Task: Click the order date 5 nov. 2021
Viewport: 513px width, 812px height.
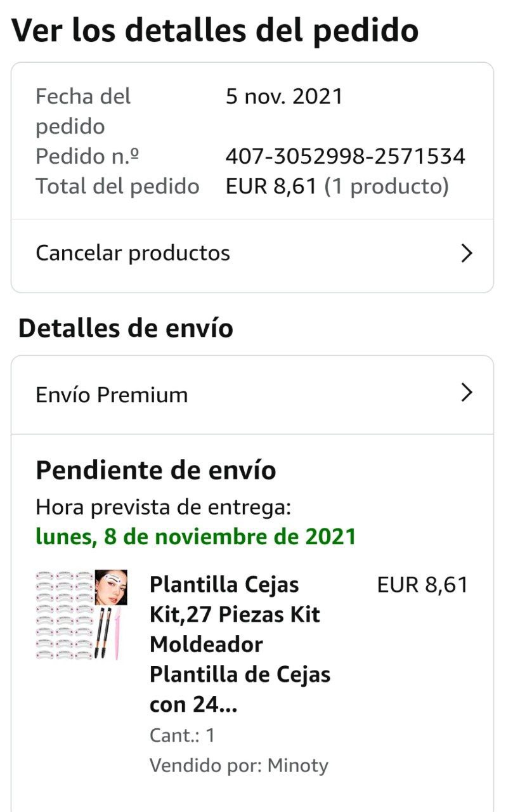Action: click(x=284, y=96)
